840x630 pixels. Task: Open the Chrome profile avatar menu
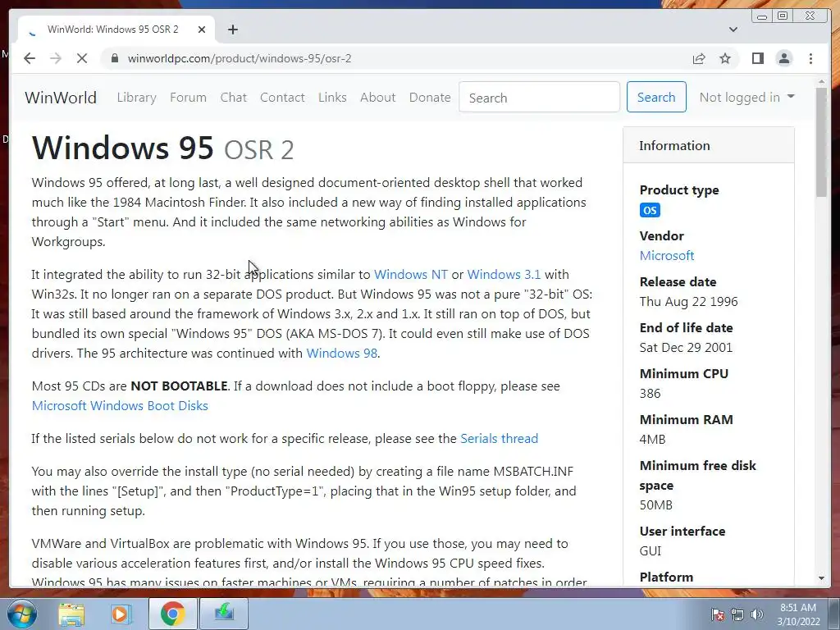point(783,58)
